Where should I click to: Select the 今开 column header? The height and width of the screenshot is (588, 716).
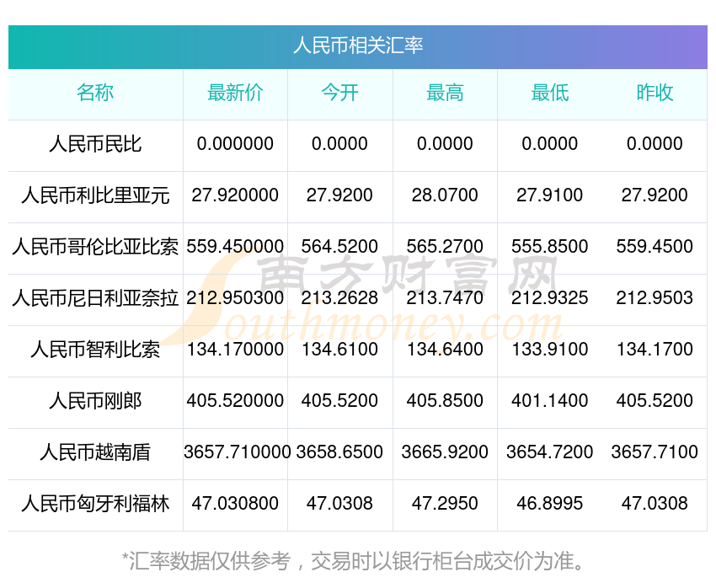(x=339, y=93)
